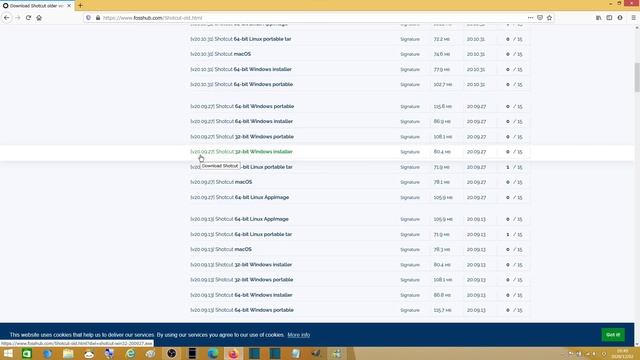Save page to Pocket
640x360 pixels.
pos(540,18)
